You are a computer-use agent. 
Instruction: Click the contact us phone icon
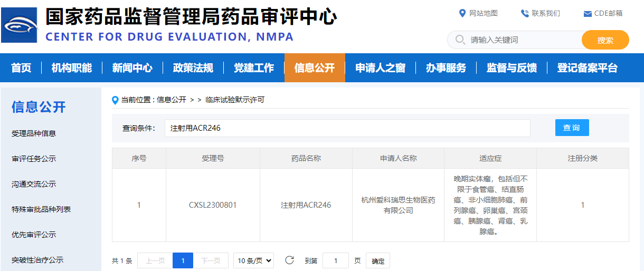(525, 13)
